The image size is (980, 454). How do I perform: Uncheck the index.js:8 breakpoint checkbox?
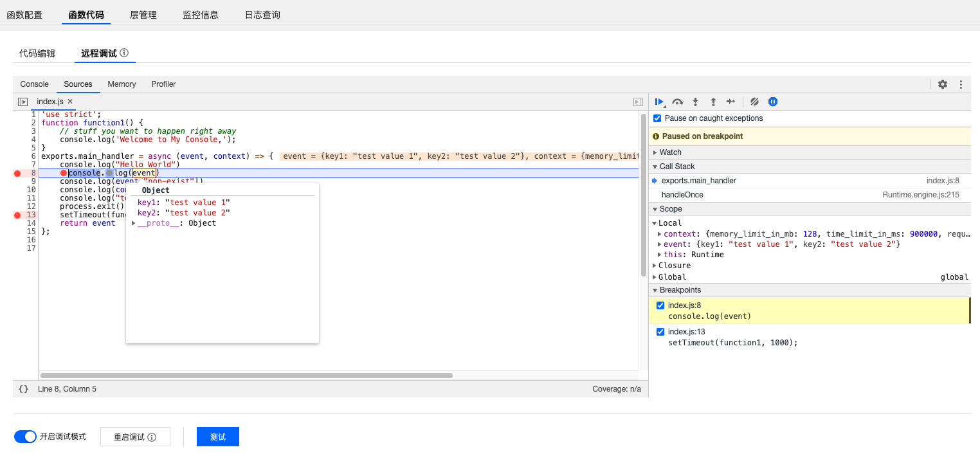click(x=660, y=305)
